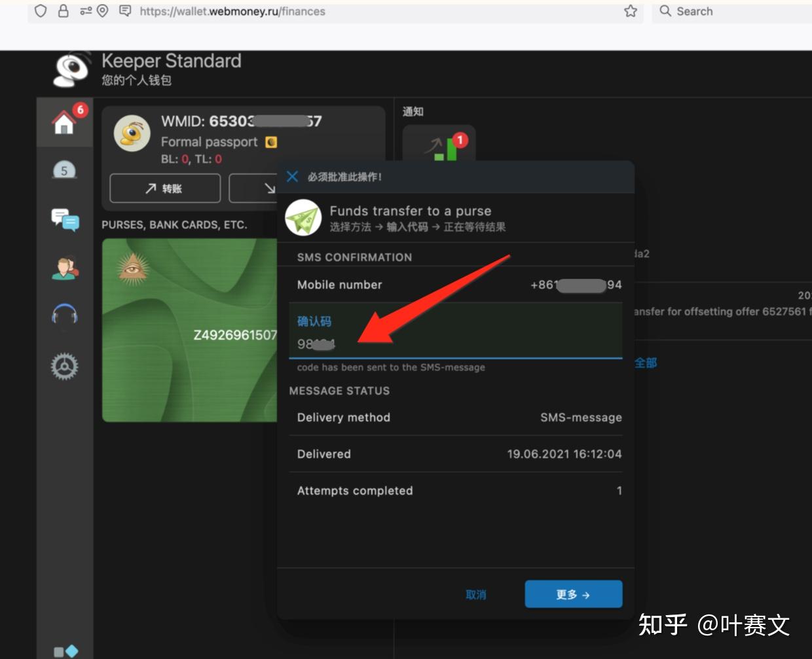Image resolution: width=812 pixels, height=659 pixels.
Task: Close the dialog with the X icon
Action: coord(293,177)
